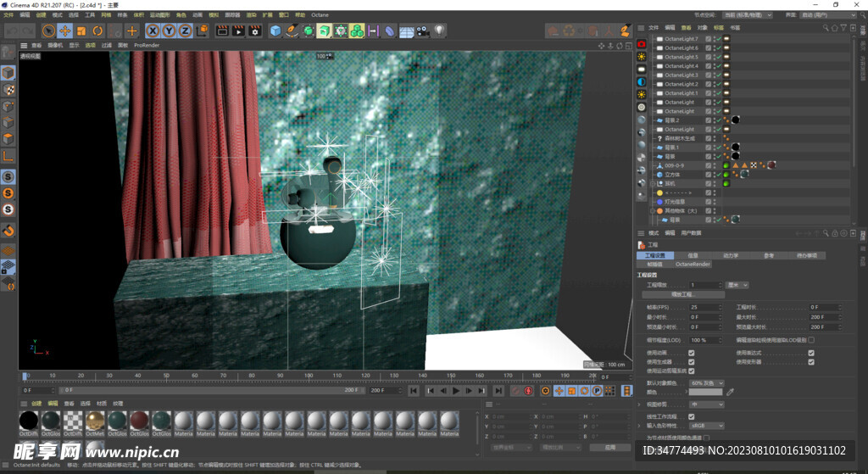This screenshot has width=868, height=474.
Task: Open the Octane menu in menu bar
Action: click(x=320, y=14)
